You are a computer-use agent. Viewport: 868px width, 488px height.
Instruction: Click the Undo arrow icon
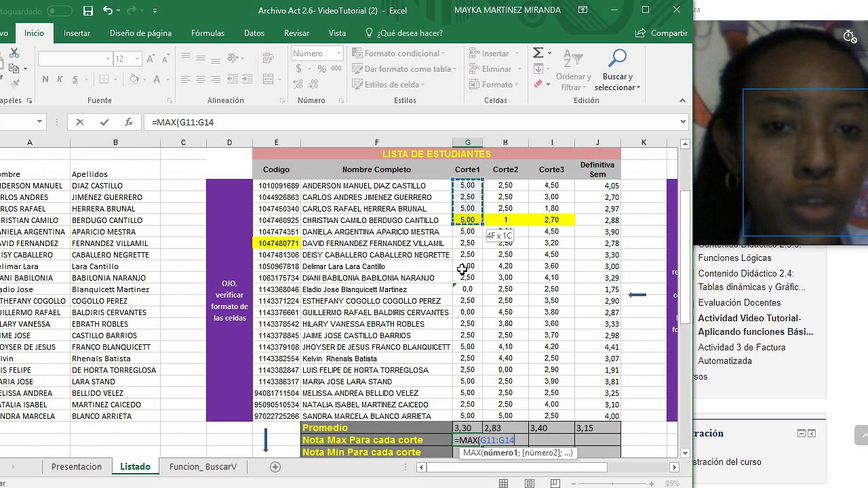[108, 11]
